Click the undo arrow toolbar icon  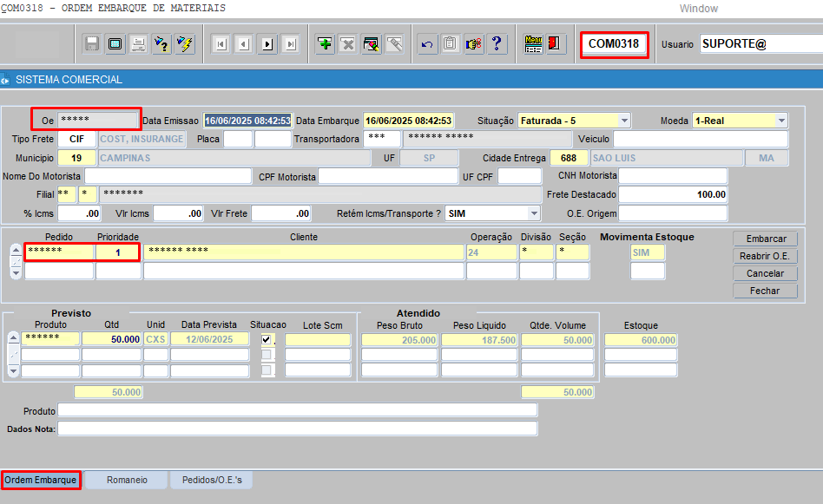point(427,44)
